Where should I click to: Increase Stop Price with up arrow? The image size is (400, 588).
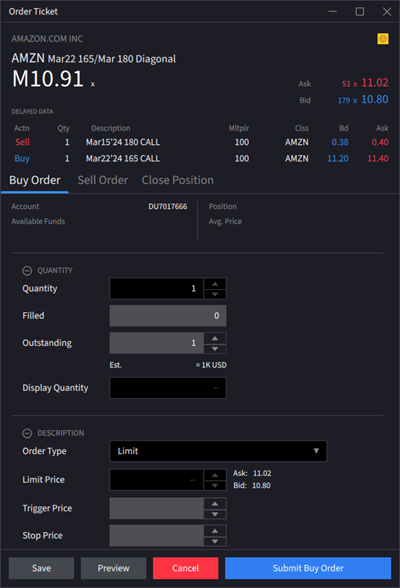pos(215,531)
